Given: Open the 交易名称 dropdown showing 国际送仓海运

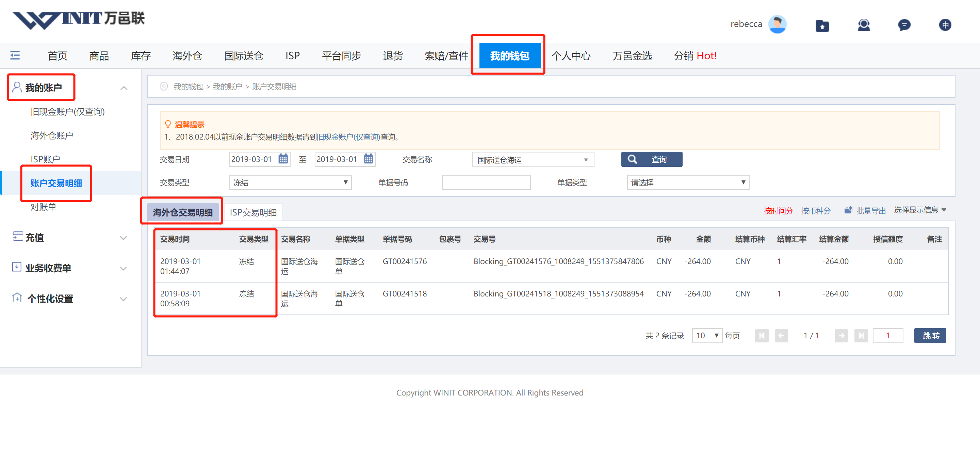Looking at the screenshot, I should [x=533, y=160].
